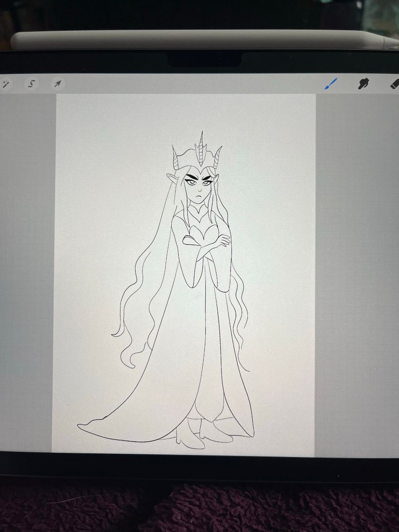The image size is (399, 532).
Task: Tap the drawing canvas with the elf queen
Action: click(x=184, y=275)
